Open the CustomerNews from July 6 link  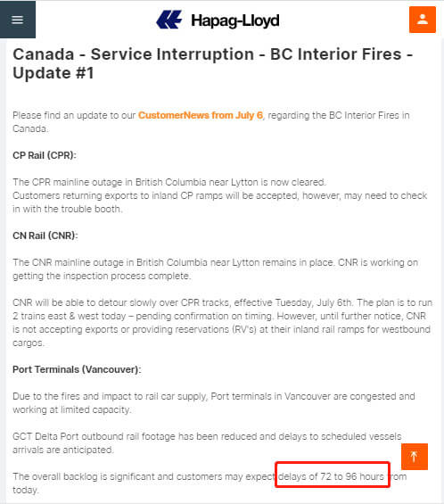tap(201, 115)
